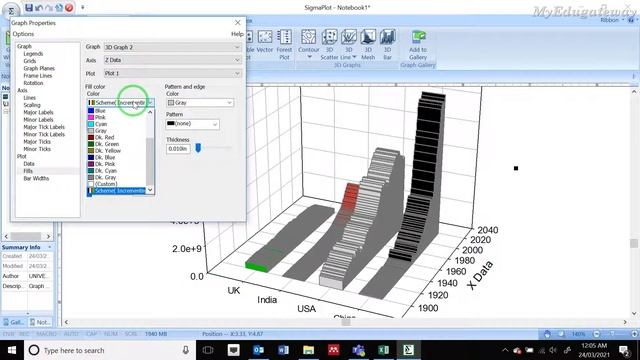Select Graph Planes in properties tree
Screen dimensions: 640x360
click(x=39, y=68)
